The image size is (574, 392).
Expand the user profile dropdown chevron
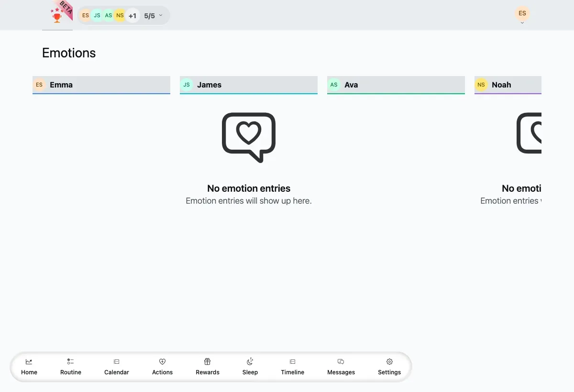click(x=522, y=23)
